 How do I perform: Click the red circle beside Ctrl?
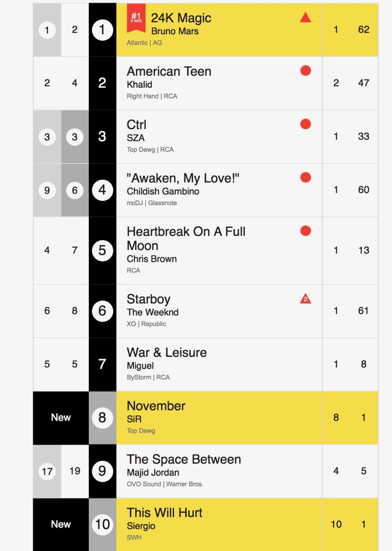pos(305,124)
